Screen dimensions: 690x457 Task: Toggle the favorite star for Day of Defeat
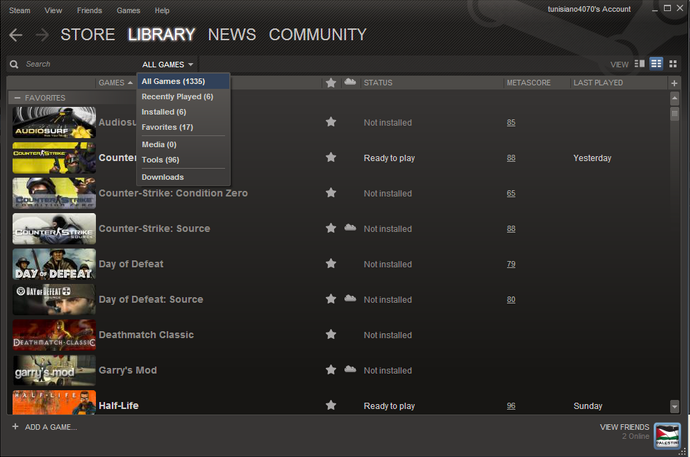click(x=331, y=263)
